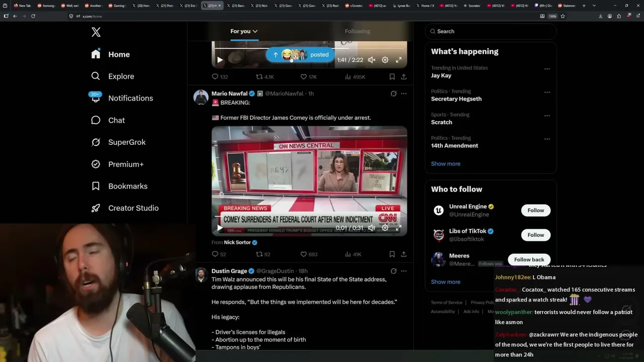Screen dimensions: 644x362
Task: Share the post with 495K views
Action: [404, 77]
